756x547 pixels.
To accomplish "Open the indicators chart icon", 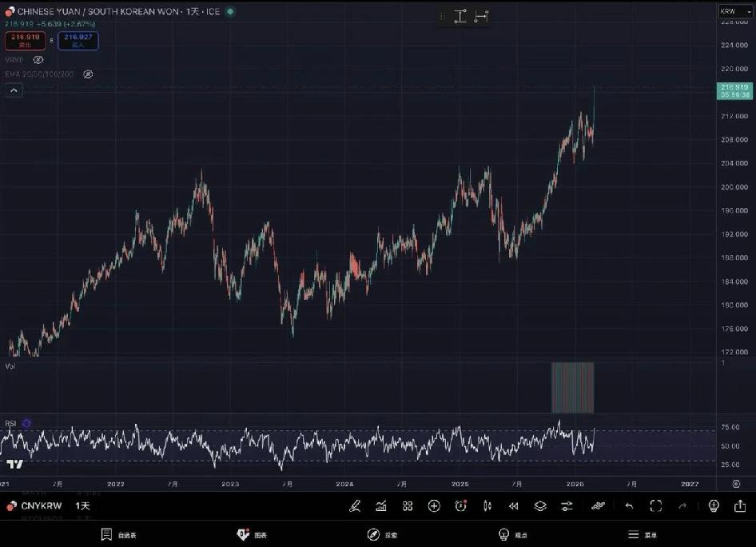I will tap(381, 505).
